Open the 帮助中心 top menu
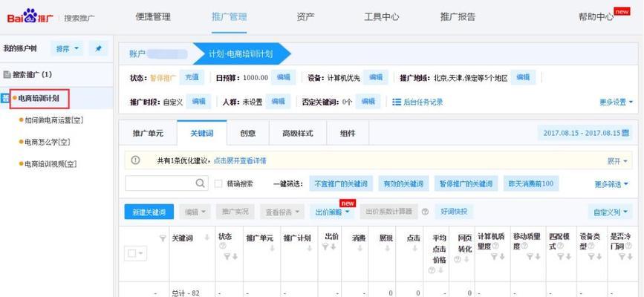This screenshot has width=644, height=297. [596, 17]
